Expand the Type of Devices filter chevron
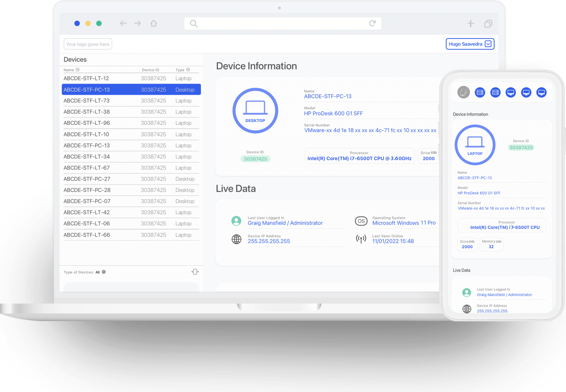Screen dimensions: 566x392 [x=104, y=272]
